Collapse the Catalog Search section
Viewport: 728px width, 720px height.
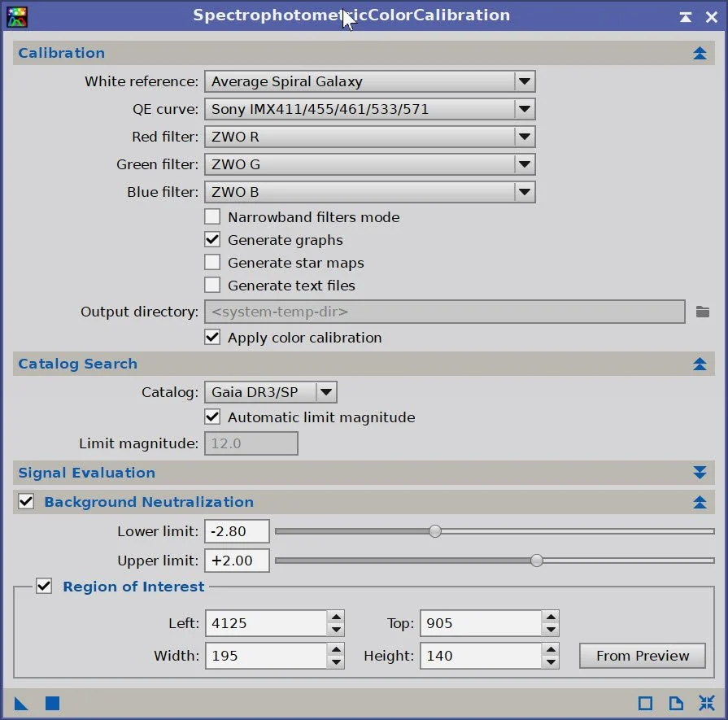coord(700,364)
